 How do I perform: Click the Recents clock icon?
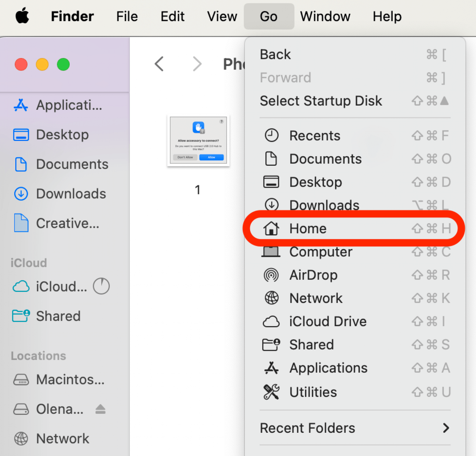point(271,135)
